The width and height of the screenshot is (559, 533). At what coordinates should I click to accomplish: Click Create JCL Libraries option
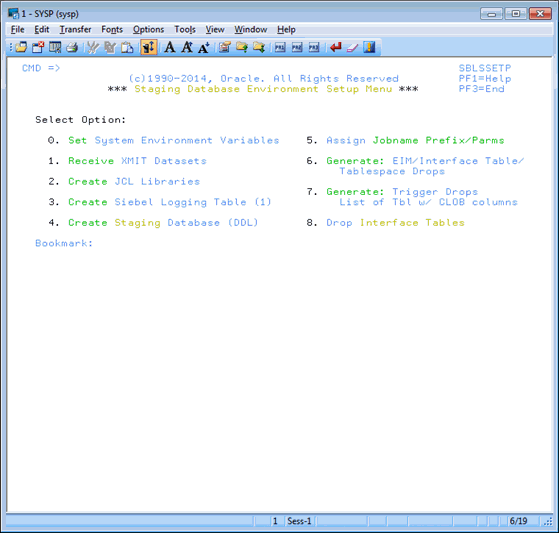tap(134, 181)
